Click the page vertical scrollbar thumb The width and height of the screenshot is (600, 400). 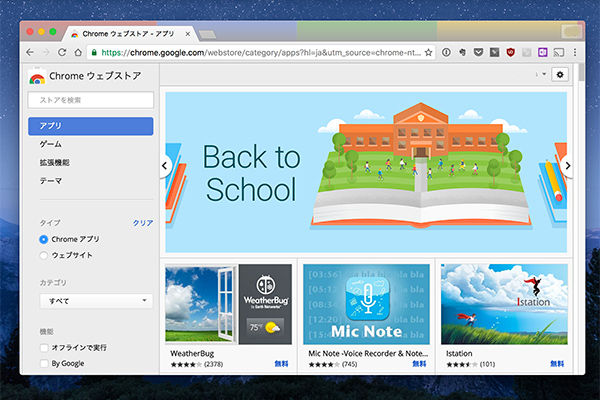(x=581, y=73)
